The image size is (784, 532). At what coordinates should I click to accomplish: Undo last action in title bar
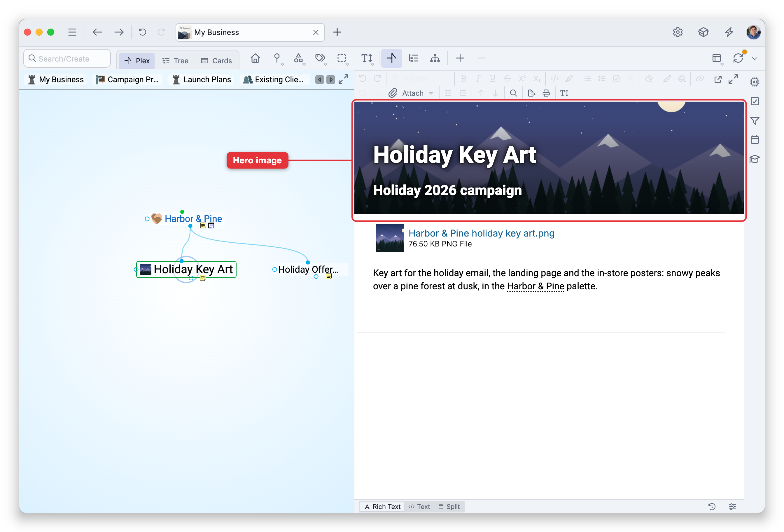142,32
